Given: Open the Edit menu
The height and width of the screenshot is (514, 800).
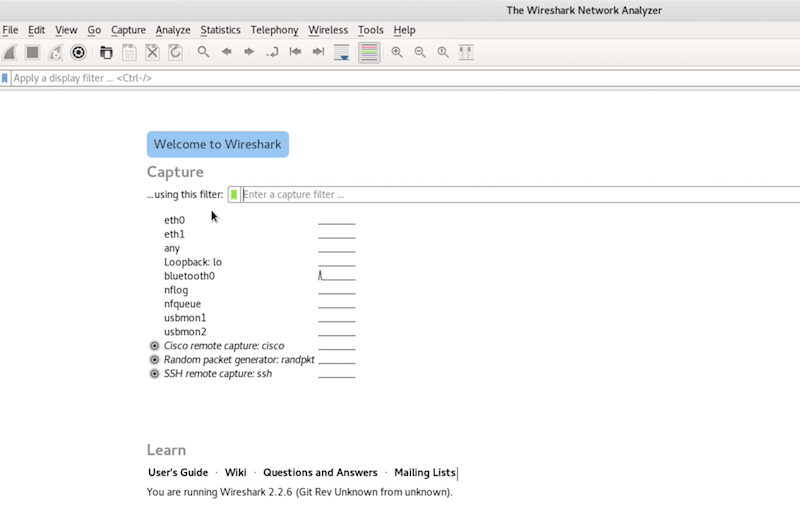Looking at the screenshot, I should coord(36,30).
